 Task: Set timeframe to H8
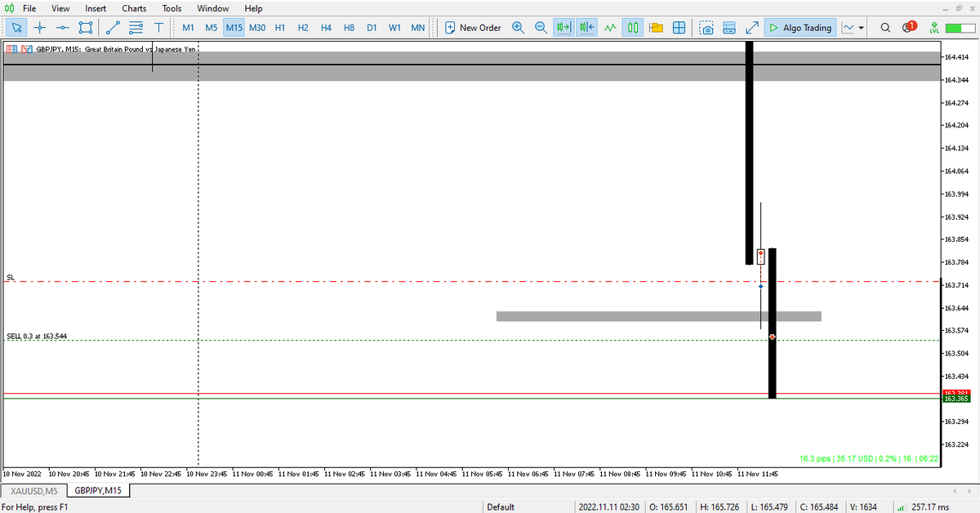349,28
